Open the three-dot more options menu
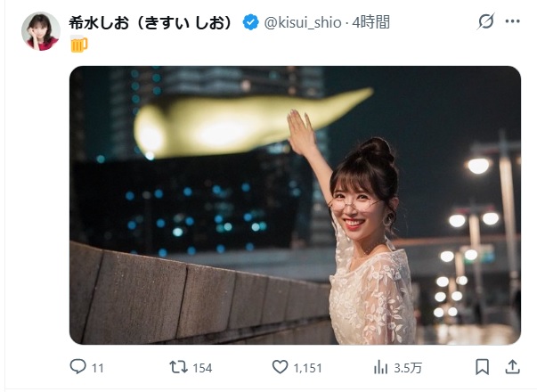 [x=513, y=21]
